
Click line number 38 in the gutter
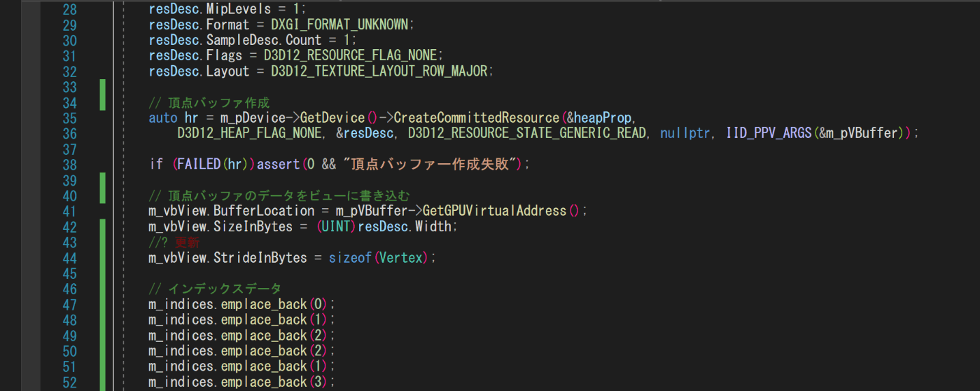(x=69, y=165)
